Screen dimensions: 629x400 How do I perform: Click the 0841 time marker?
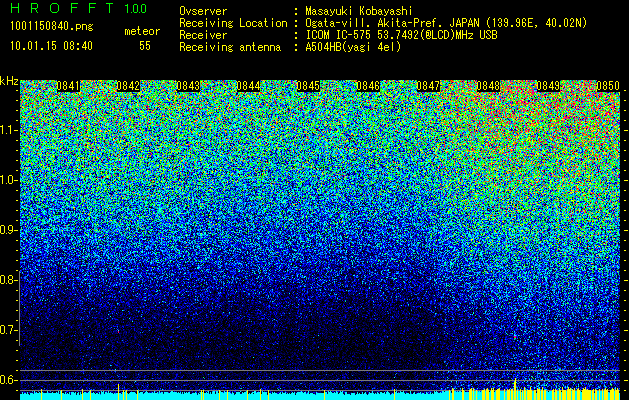pos(68,86)
